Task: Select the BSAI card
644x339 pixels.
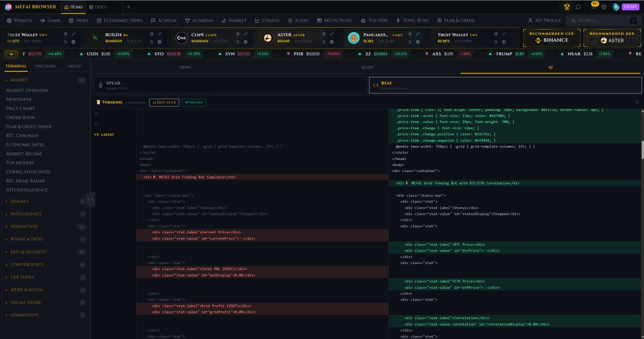Action: (x=505, y=85)
